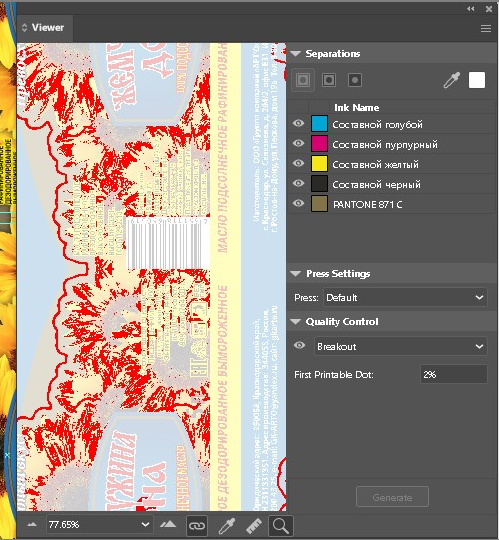This screenshot has height=540, width=499.
Task: Toggle visibility of Составной черный ink
Action: tap(299, 183)
